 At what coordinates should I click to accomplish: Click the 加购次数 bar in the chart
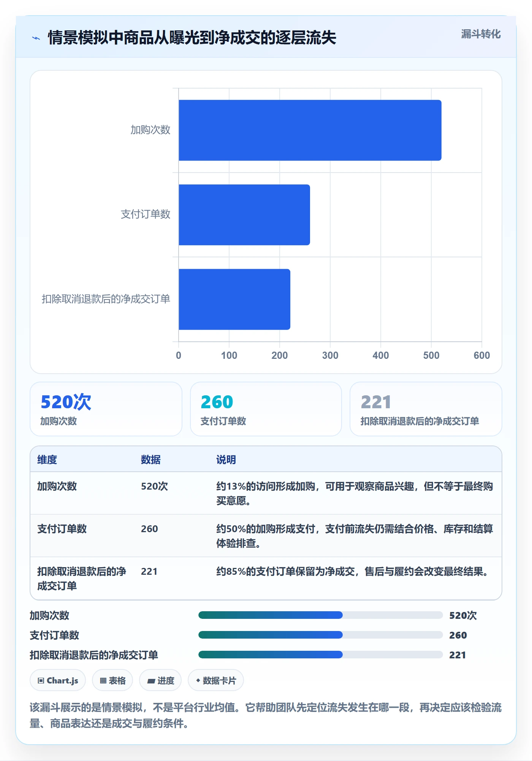(310, 130)
